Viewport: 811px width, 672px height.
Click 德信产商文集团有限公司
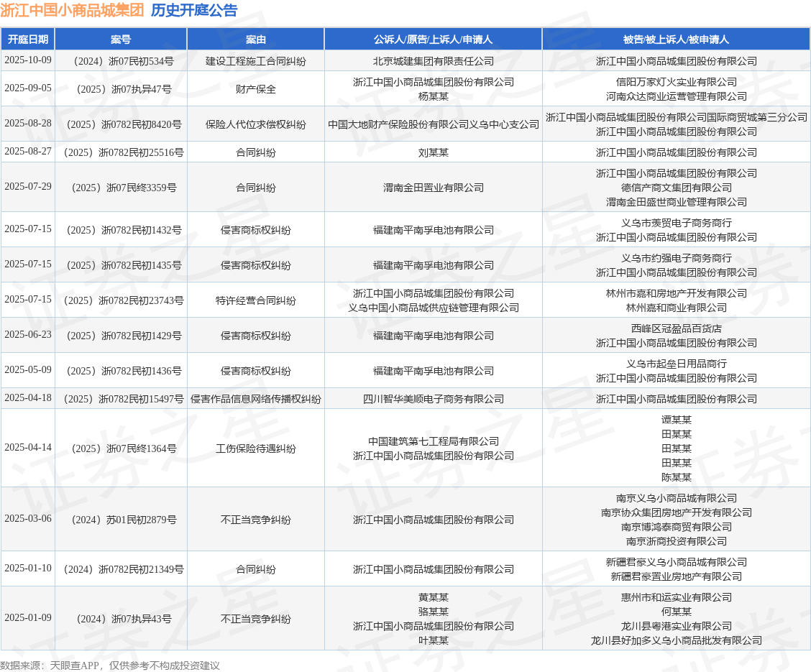676,187
